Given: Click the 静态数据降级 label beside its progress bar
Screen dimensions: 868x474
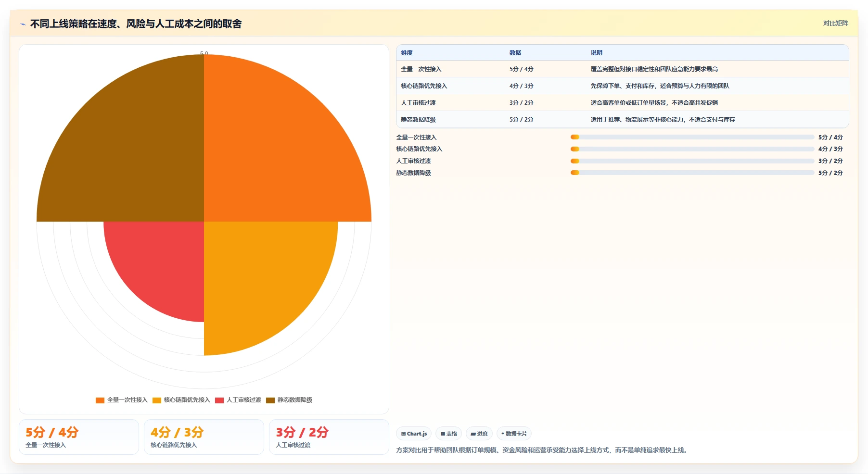Looking at the screenshot, I should click(x=413, y=173).
